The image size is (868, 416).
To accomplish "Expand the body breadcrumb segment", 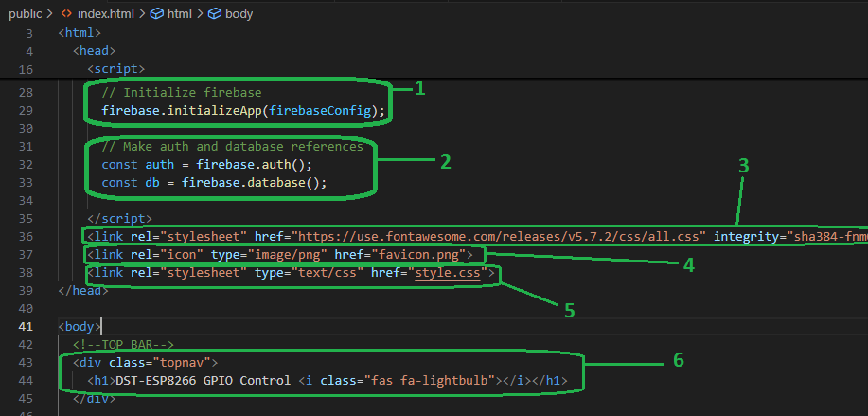I will click(239, 14).
